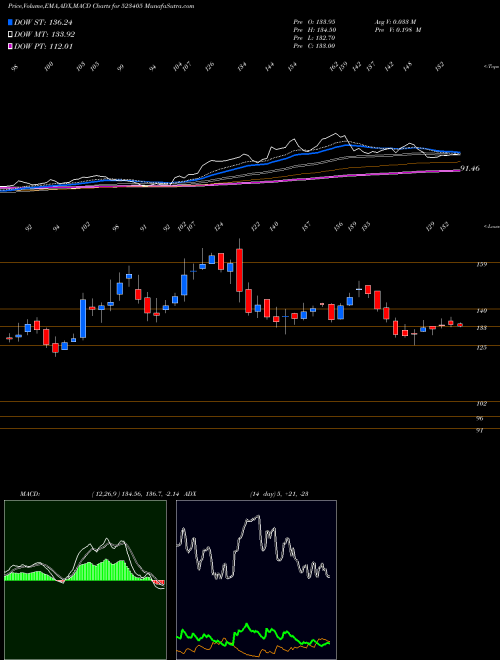Click the Pre L: 132.70 value

pos(314,38)
